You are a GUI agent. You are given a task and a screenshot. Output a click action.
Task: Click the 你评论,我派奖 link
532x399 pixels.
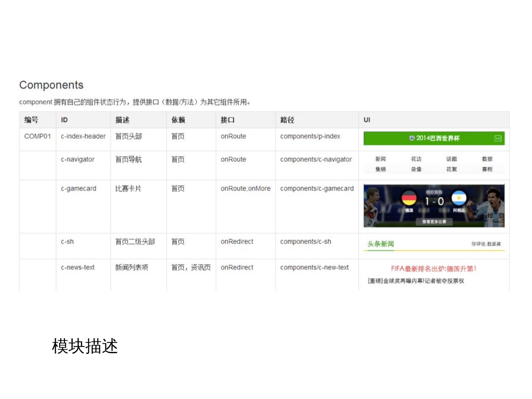[x=486, y=244]
